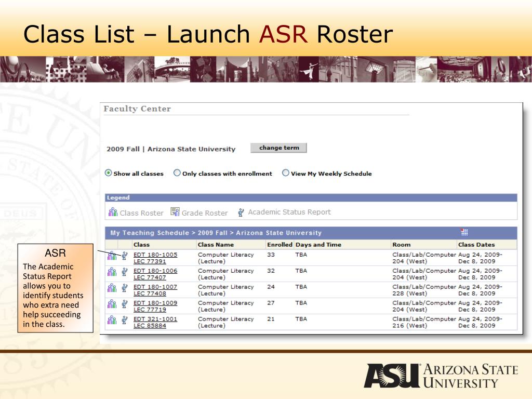Image resolution: width=532 pixels, height=399 pixels.
Task: Click the Academic Status Report legend icon
Action: tap(241, 212)
